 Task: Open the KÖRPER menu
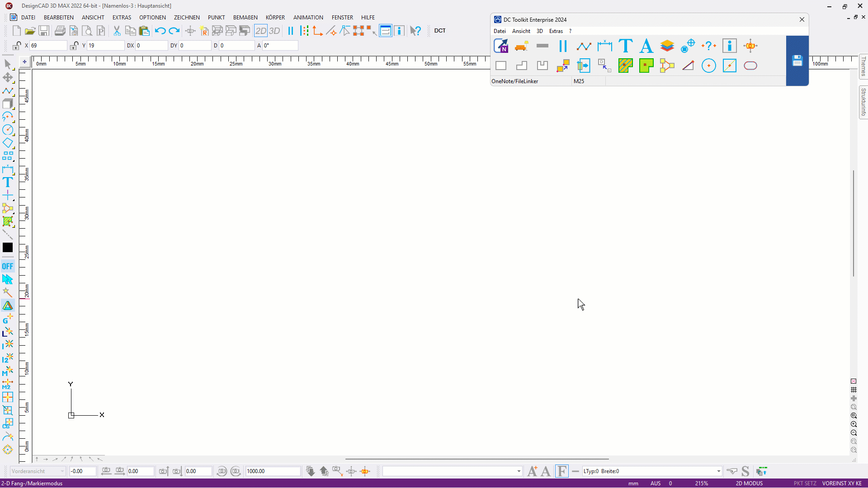275,18
